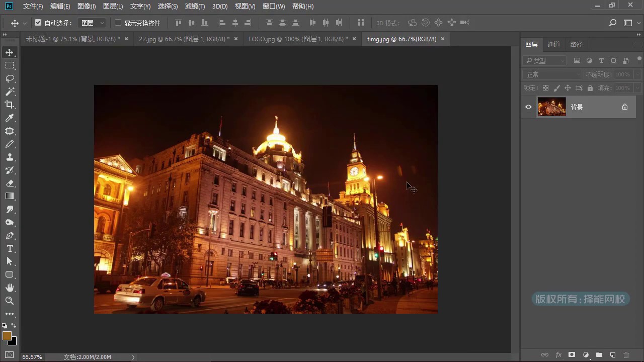This screenshot has width=644, height=362.
Task: Open the Move tool preset picker arrow
Action: pyautogui.click(x=25, y=23)
